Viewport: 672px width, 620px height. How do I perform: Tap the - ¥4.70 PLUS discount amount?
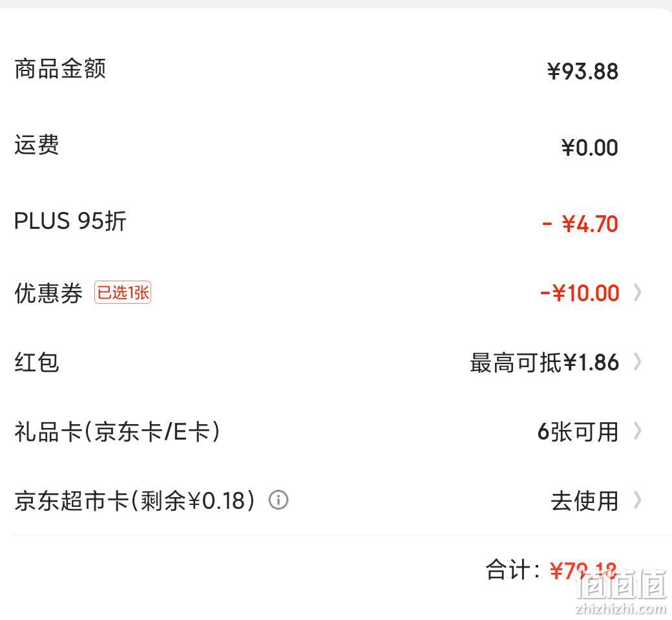[x=580, y=224]
